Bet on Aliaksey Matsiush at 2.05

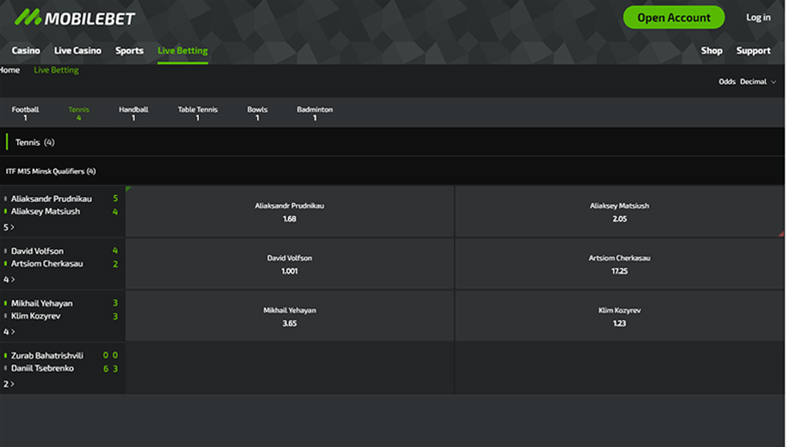pos(620,212)
